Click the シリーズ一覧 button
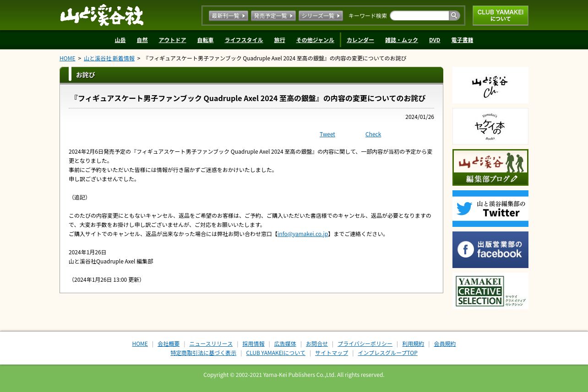Image resolution: width=588 pixels, height=392 pixels. [x=321, y=16]
